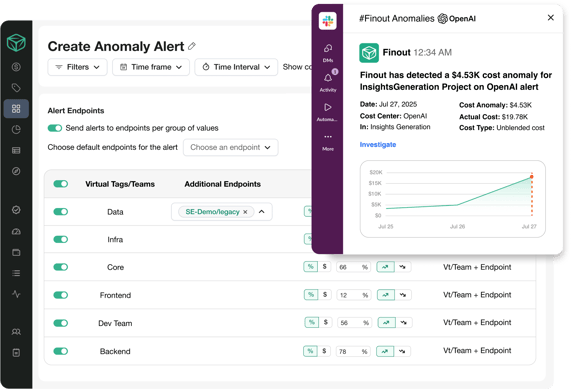Open the Filters dropdown
Image resolution: width=571 pixels, height=389 pixels.
(78, 67)
